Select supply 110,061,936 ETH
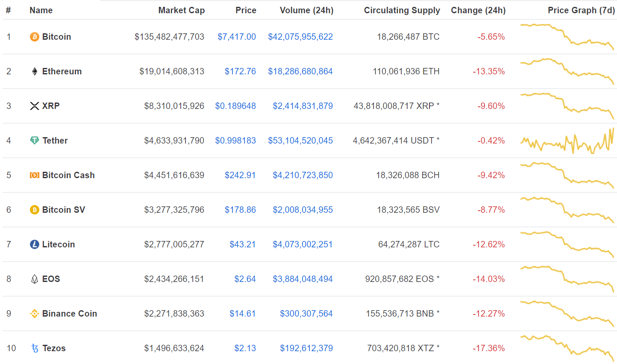Image resolution: width=617 pixels, height=364 pixels. [x=406, y=71]
